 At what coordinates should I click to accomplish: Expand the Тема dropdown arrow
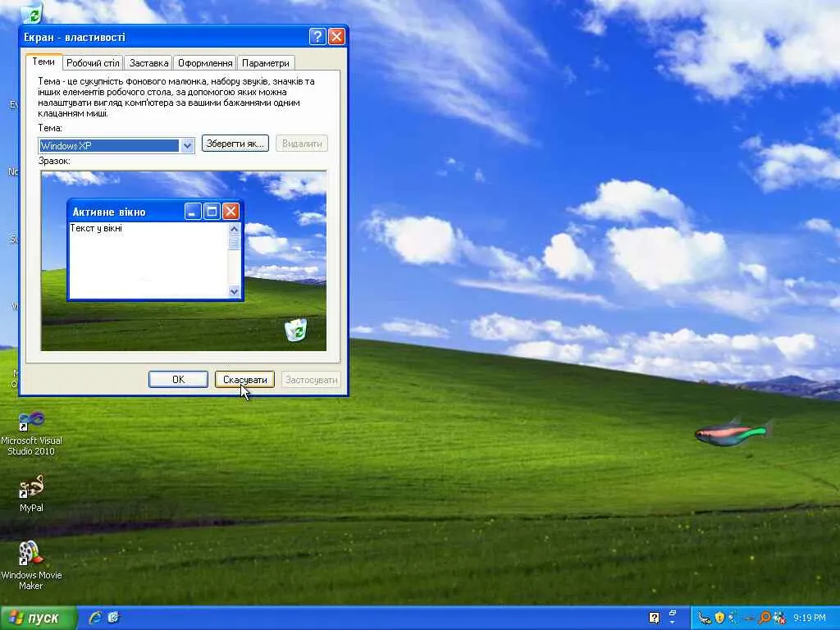click(x=187, y=145)
